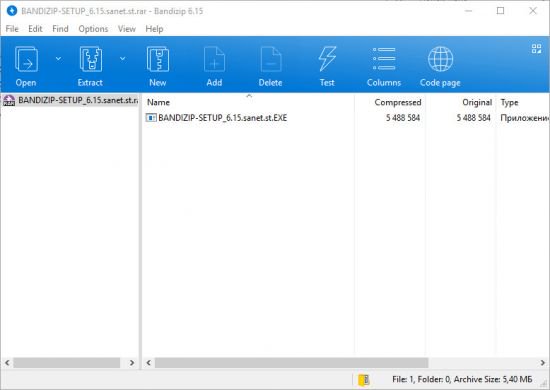550x390 pixels.
Task: Select BANDIZIP-SETUP_6.15.sanet.st.rar tree item
Action: pyautogui.click(x=70, y=100)
